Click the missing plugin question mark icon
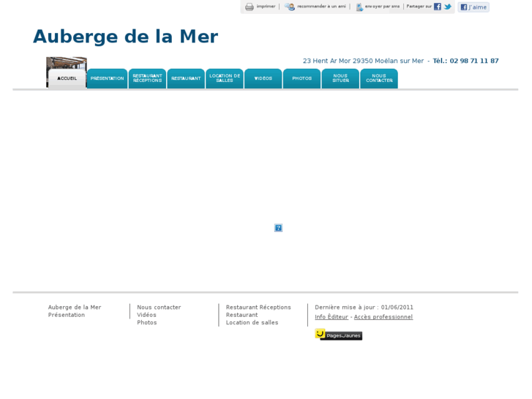The width and height of the screenshot is (532, 399). point(278,228)
